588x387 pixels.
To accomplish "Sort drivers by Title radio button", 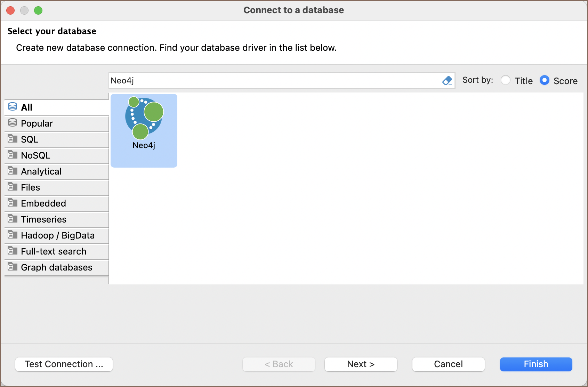I will [x=506, y=80].
